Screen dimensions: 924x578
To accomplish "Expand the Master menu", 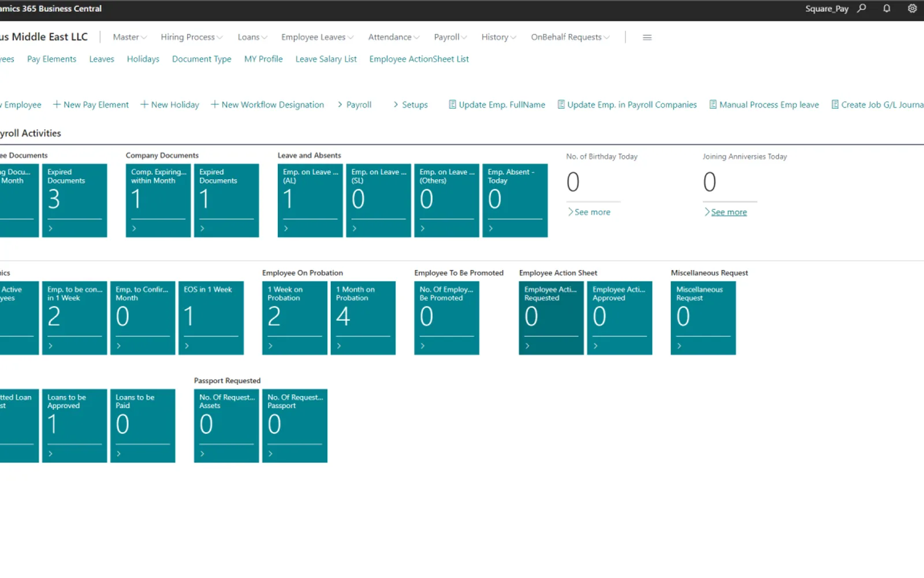I will (130, 37).
